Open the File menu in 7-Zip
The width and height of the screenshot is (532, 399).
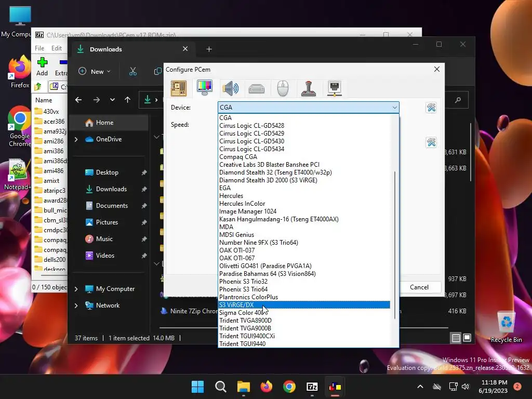pos(39,48)
